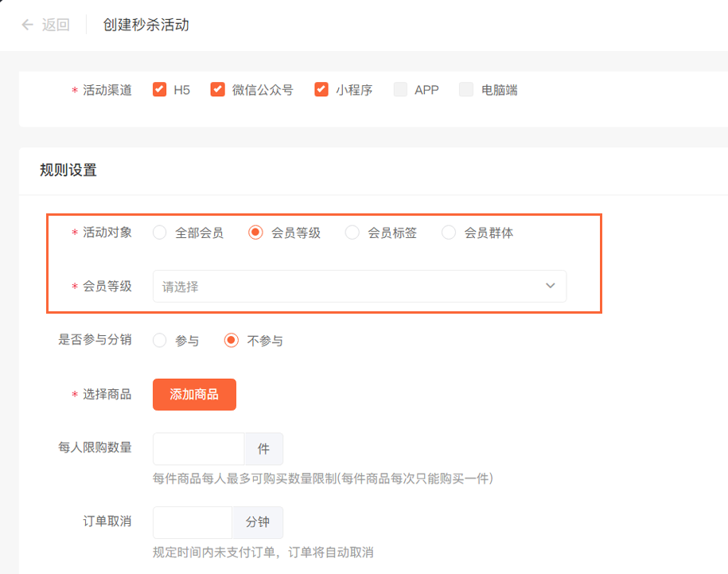Click the 创建秒杀活动 page title

pyautogui.click(x=146, y=25)
